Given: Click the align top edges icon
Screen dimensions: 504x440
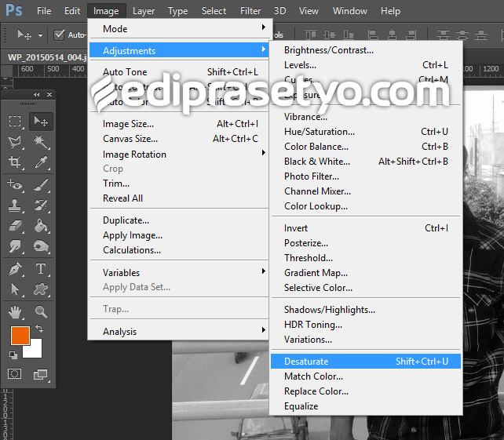Looking at the screenshot, I should (x=311, y=35).
